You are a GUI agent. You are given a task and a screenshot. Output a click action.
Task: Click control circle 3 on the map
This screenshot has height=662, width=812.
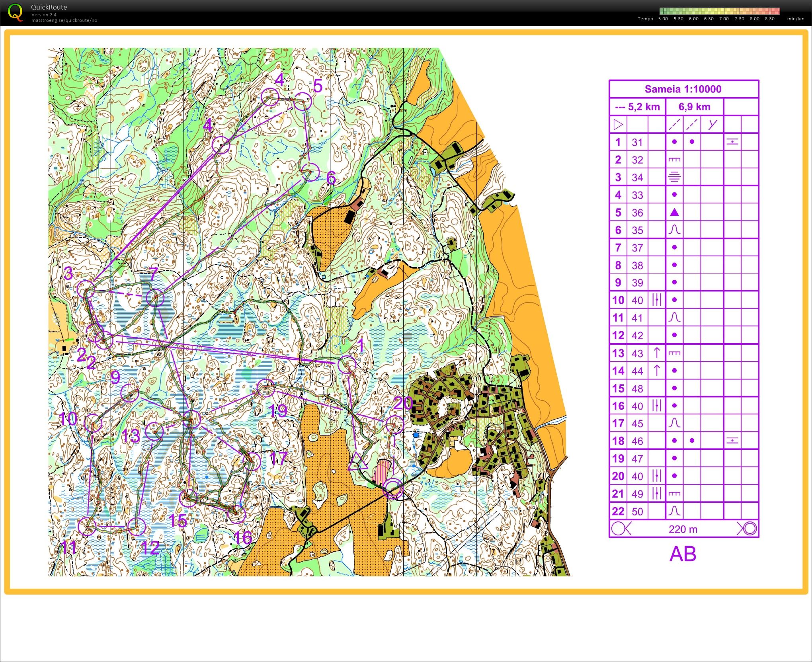86,290
